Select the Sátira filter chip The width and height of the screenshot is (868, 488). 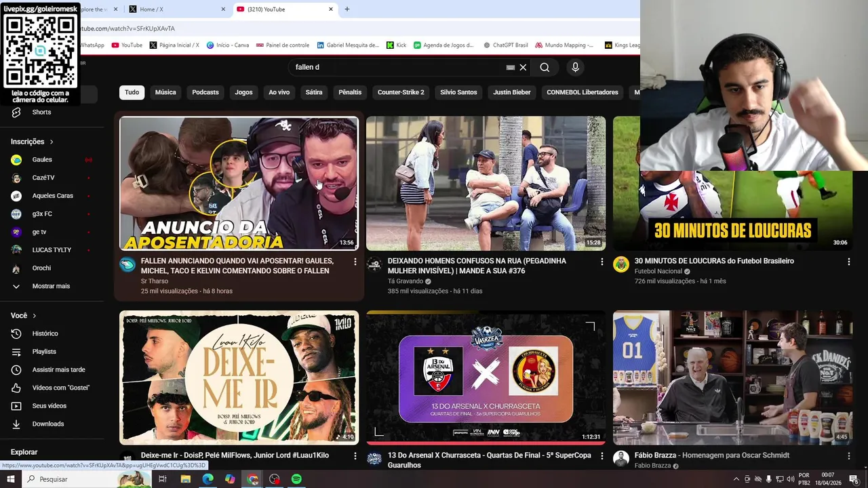(314, 92)
